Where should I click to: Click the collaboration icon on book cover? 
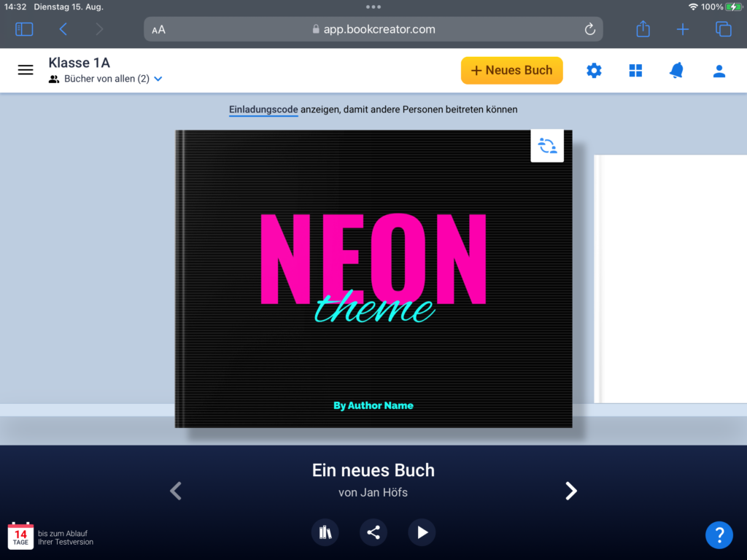point(547,146)
